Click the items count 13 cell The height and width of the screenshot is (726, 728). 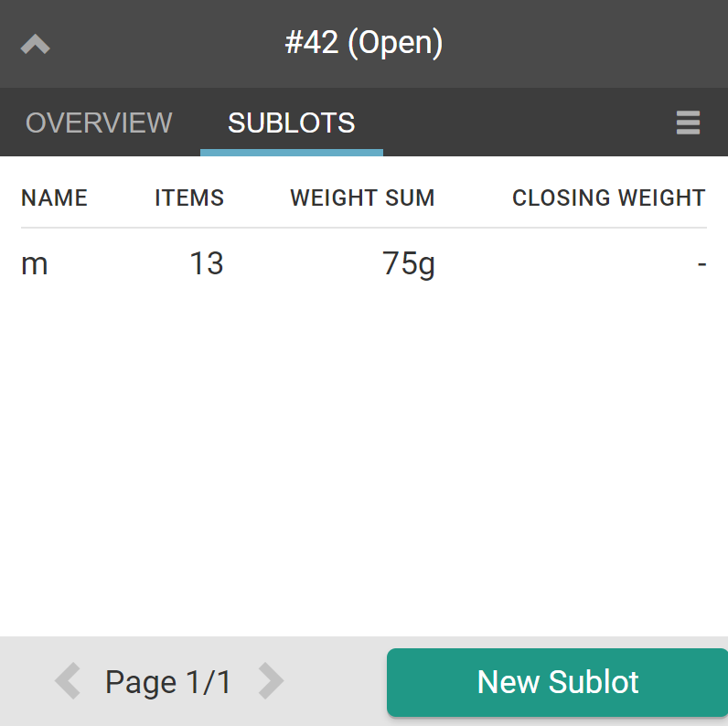tap(206, 263)
